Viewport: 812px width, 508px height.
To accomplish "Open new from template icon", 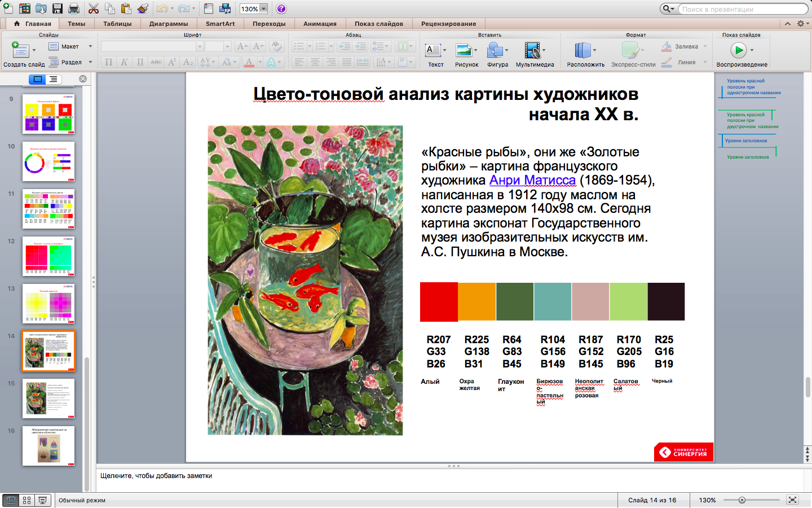I will [25, 8].
